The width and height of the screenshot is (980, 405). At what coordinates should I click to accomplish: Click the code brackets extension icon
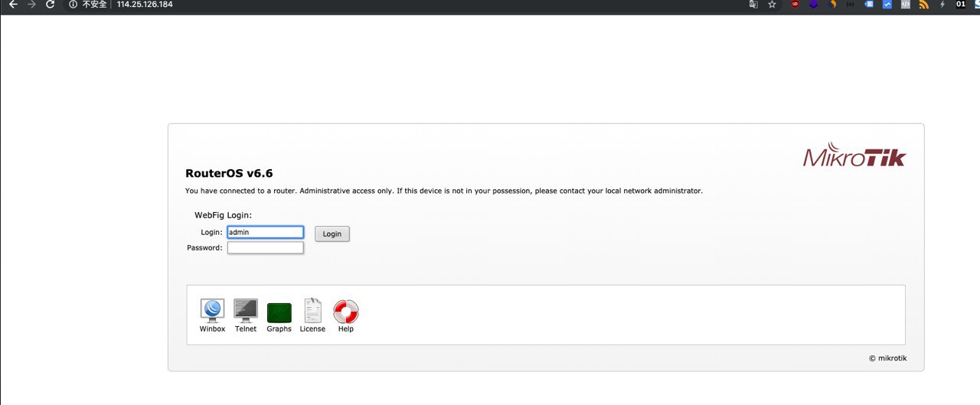click(x=906, y=4)
